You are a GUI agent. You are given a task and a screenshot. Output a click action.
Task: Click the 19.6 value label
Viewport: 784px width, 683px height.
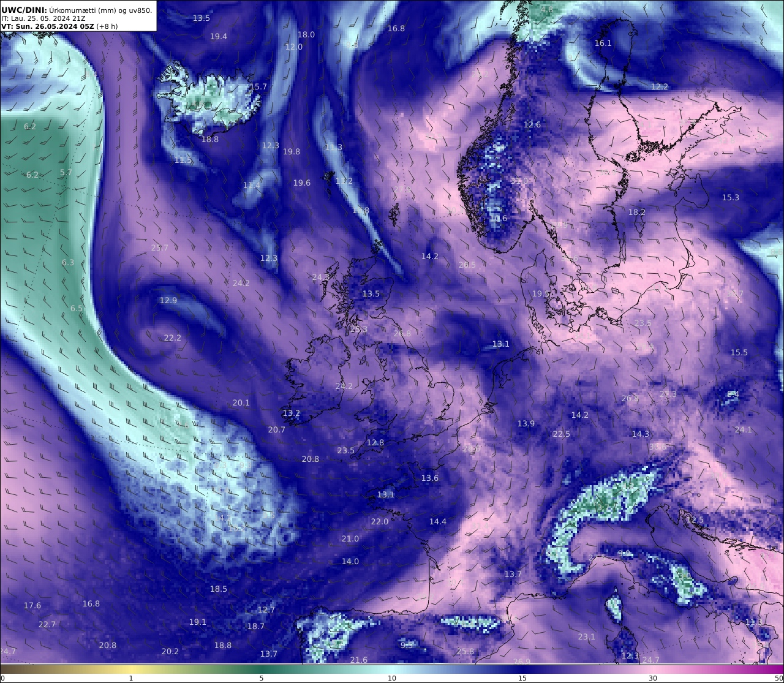coord(302,183)
